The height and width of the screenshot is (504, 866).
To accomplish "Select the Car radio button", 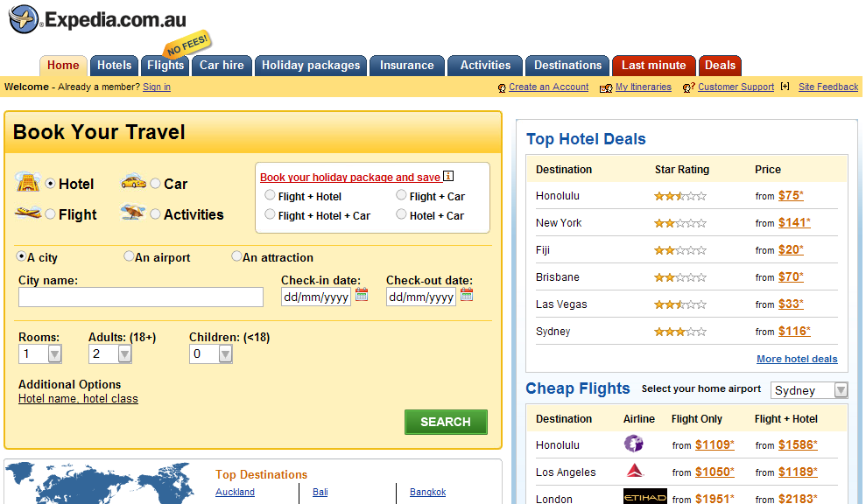I will point(155,183).
